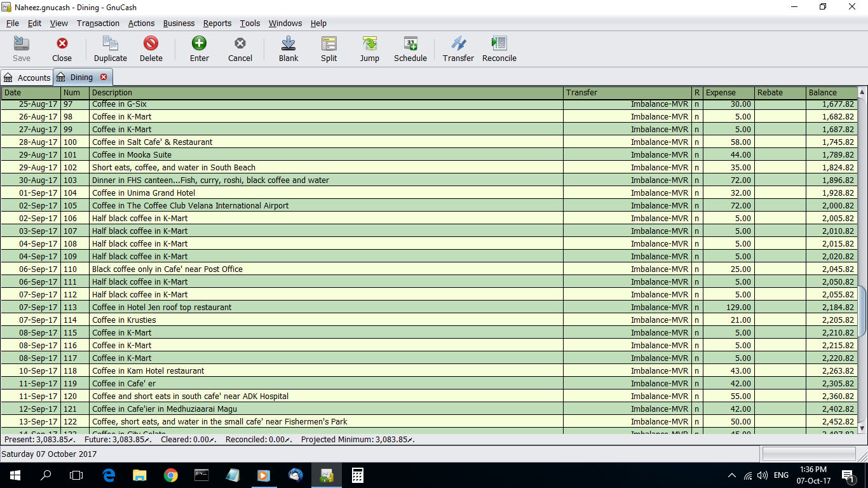Open the Actions menu

coord(141,23)
